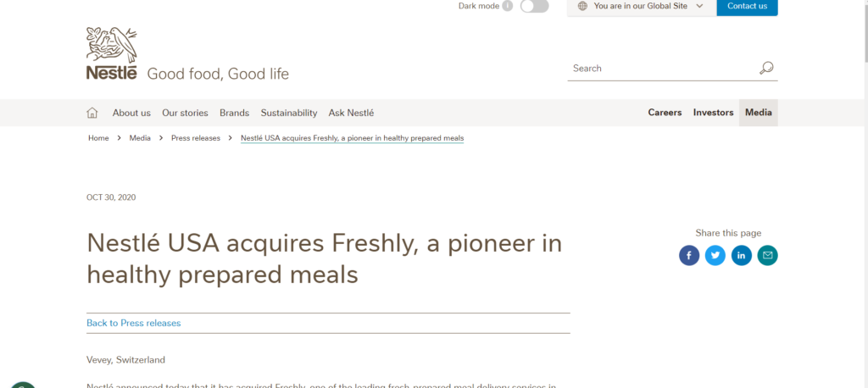868x388 pixels.
Task: Switch to the Investors section
Action: click(713, 113)
